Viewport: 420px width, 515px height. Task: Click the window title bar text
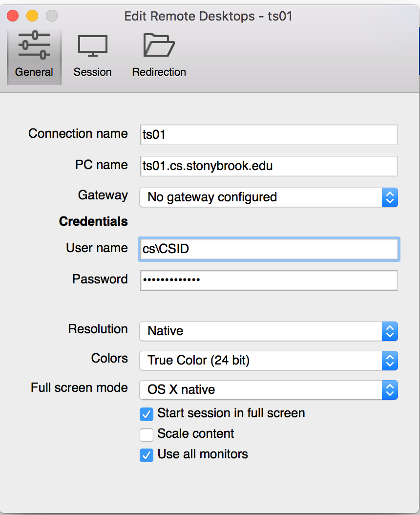click(208, 16)
